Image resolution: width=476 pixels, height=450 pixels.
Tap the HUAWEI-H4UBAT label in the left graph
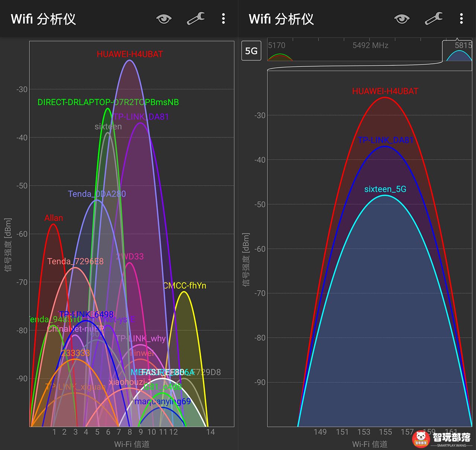(130, 54)
